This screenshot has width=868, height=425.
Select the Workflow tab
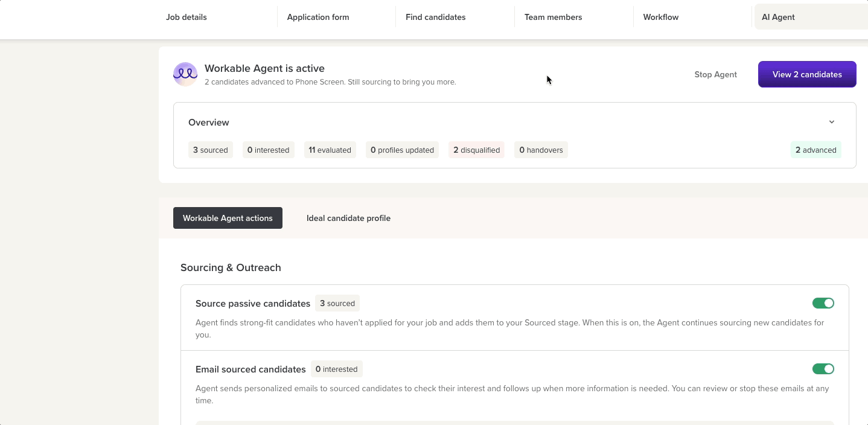tap(660, 17)
